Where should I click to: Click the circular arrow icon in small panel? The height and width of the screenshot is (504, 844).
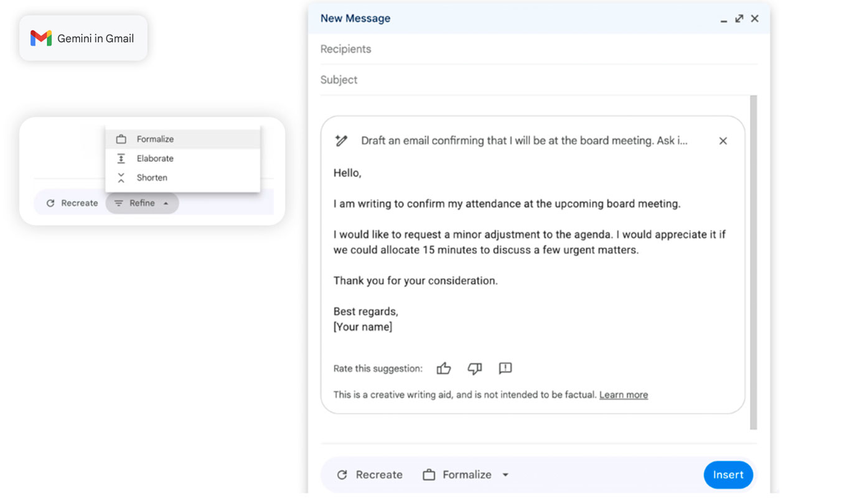[x=50, y=203]
